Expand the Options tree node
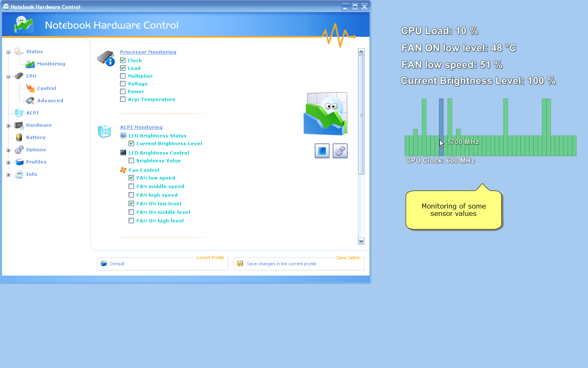The width and height of the screenshot is (588, 368). [x=8, y=150]
